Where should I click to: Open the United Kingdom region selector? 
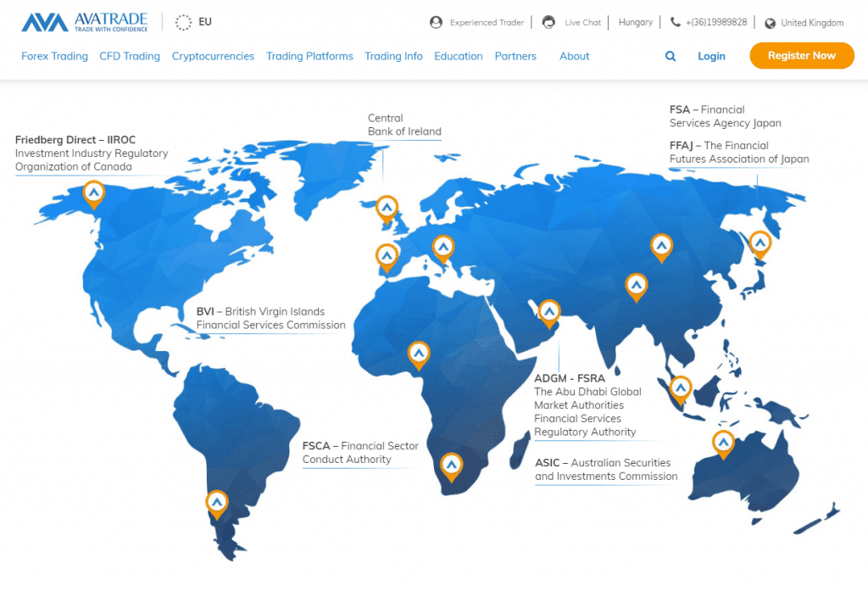pyautogui.click(x=804, y=23)
